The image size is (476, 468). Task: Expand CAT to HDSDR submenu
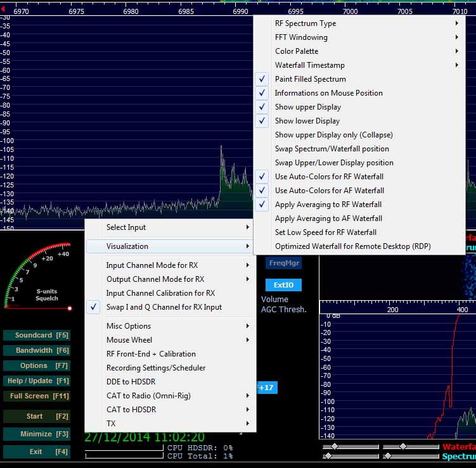coord(170,410)
